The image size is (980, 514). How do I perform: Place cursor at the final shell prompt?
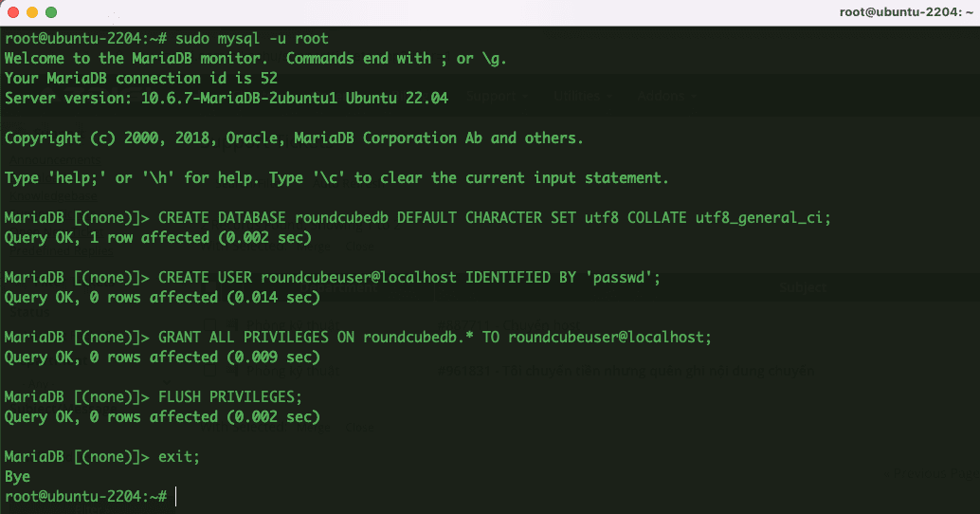coord(175,496)
